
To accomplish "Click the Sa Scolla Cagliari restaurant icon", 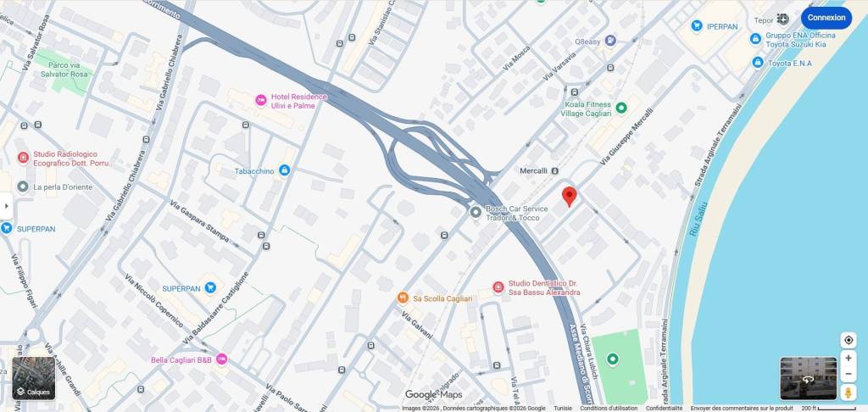I will coord(403,298).
